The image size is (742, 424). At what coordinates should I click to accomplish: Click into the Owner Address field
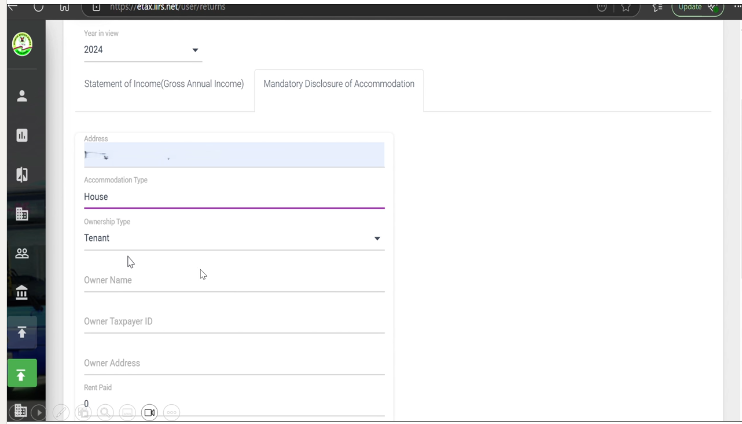(233, 363)
